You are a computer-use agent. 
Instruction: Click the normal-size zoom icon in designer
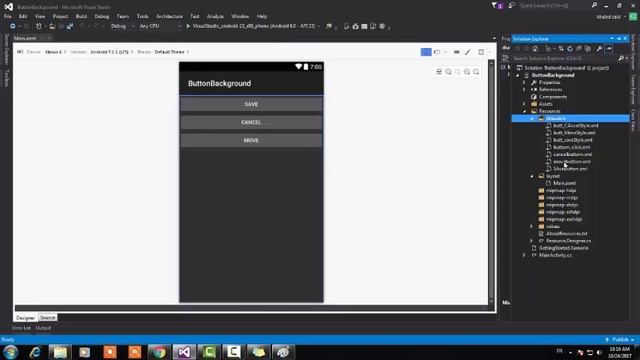click(x=458, y=72)
